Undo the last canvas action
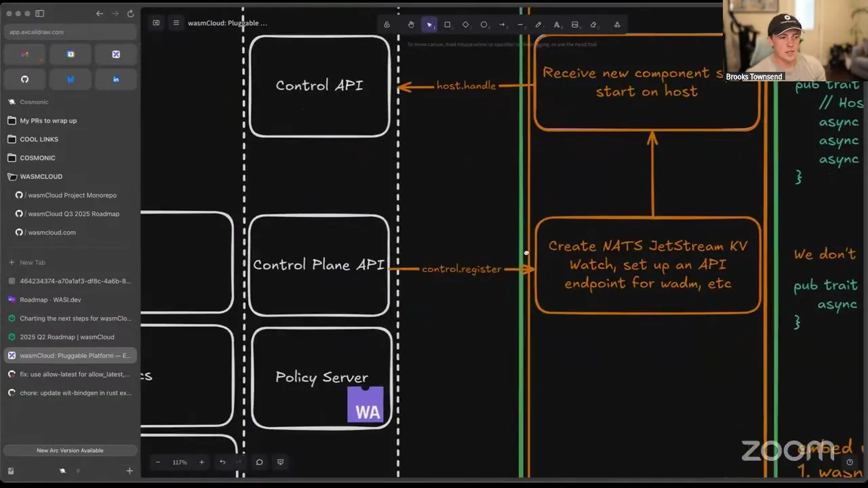 point(222,462)
